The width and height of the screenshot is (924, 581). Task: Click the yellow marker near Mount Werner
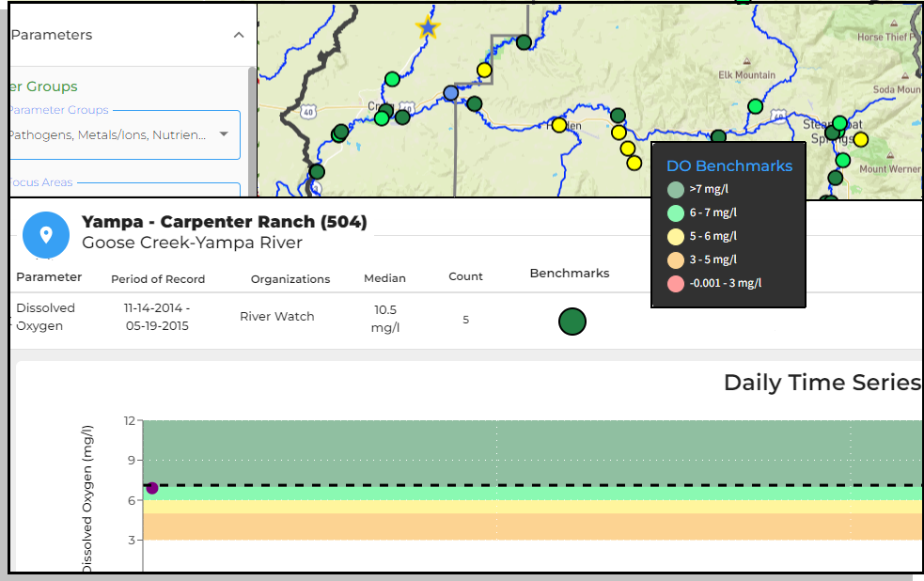861,138
